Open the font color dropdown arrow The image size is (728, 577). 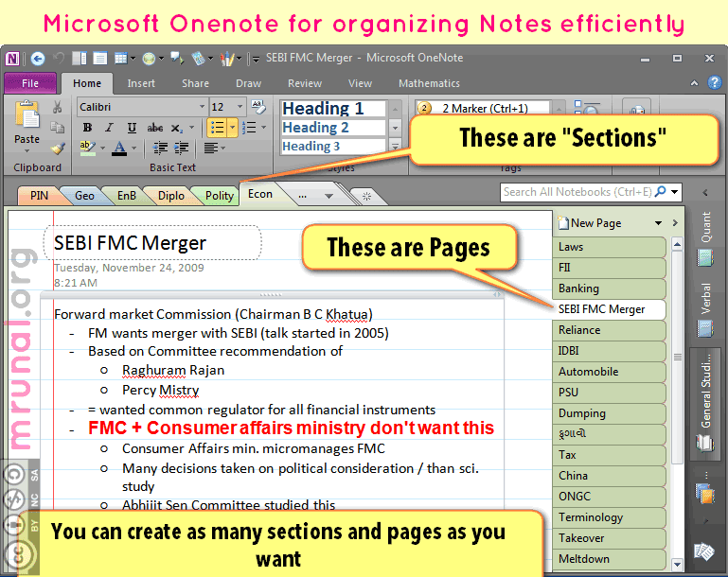[134, 149]
